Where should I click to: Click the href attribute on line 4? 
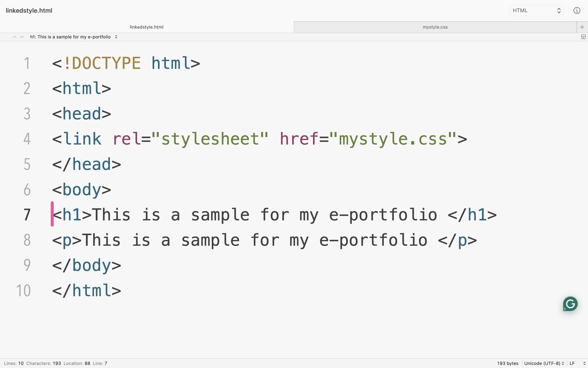(299, 139)
